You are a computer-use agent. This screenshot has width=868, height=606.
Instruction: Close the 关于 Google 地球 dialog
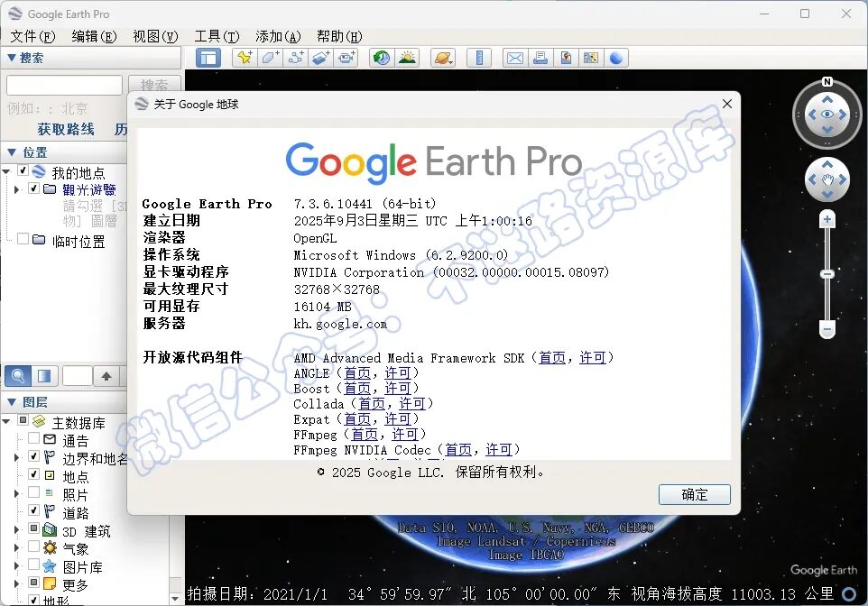727,104
